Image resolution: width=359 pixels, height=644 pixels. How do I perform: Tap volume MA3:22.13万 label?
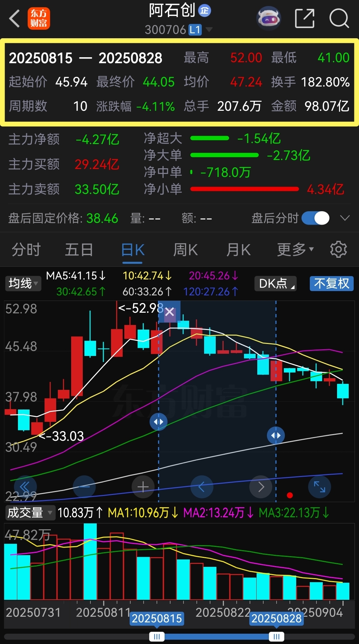click(294, 513)
